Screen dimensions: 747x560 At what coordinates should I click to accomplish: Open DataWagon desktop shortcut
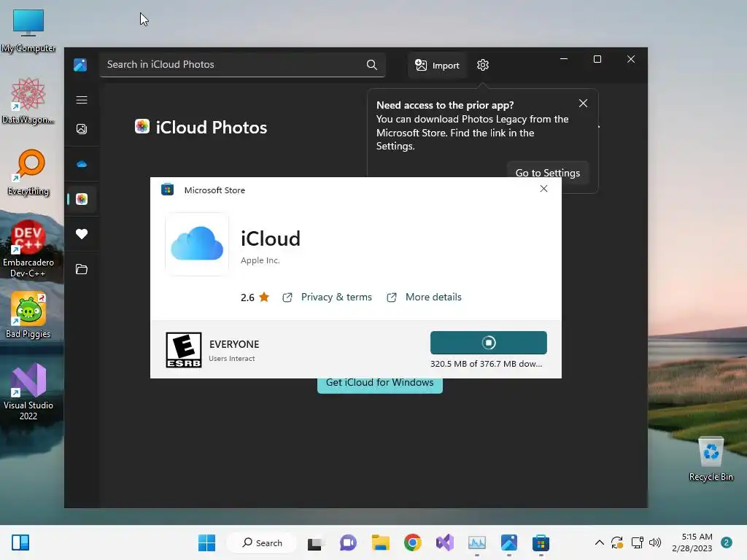(x=28, y=101)
